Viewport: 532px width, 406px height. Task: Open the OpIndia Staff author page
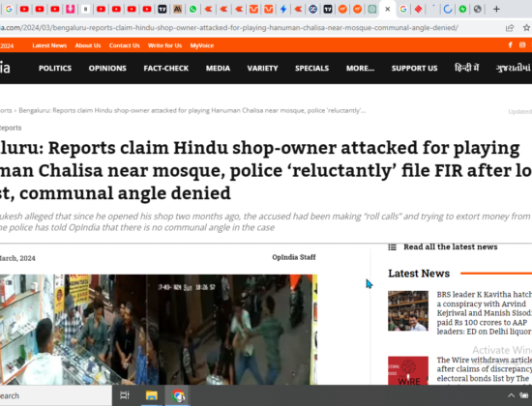pos(294,257)
